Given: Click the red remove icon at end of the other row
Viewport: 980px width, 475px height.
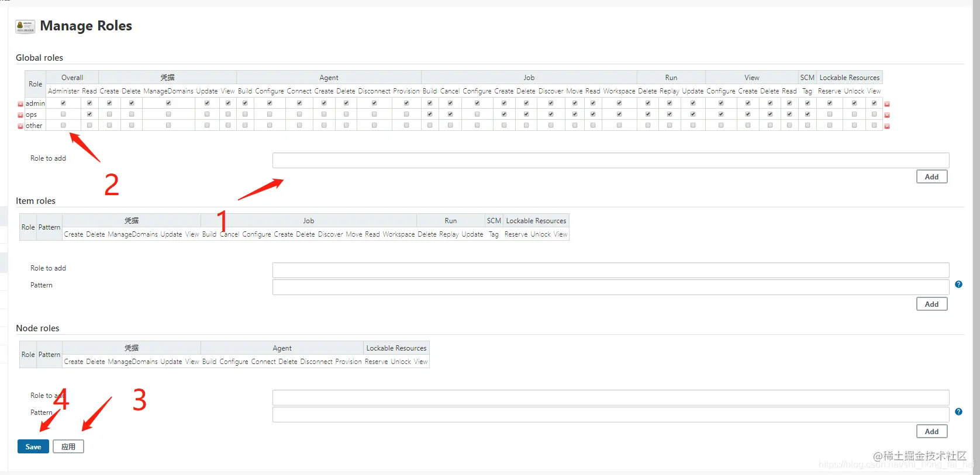Looking at the screenshot, I should (887, 126).
